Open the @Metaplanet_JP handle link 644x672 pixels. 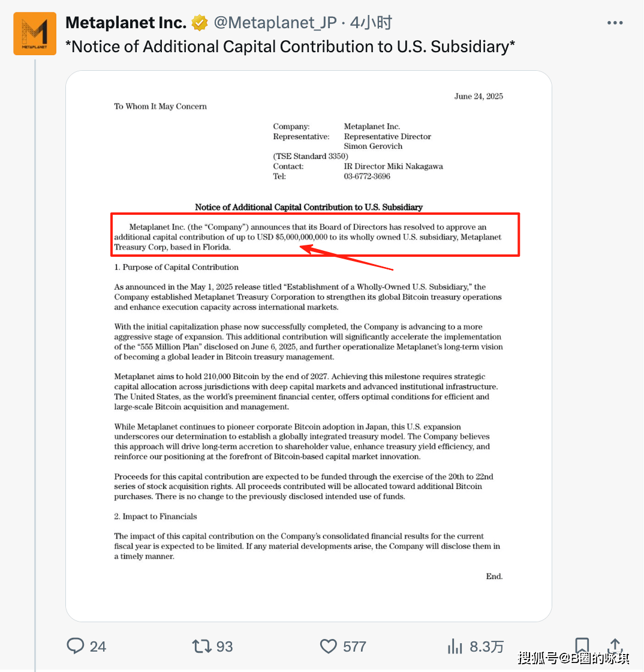click(x=275, y=23)
